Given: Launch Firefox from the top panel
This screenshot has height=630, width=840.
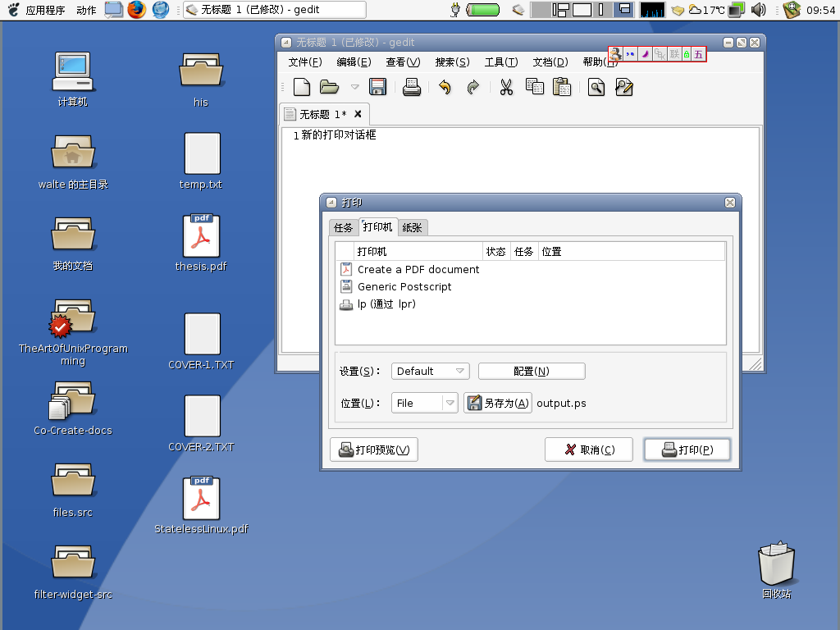Looking at the screenshot, I should point(136,10).
